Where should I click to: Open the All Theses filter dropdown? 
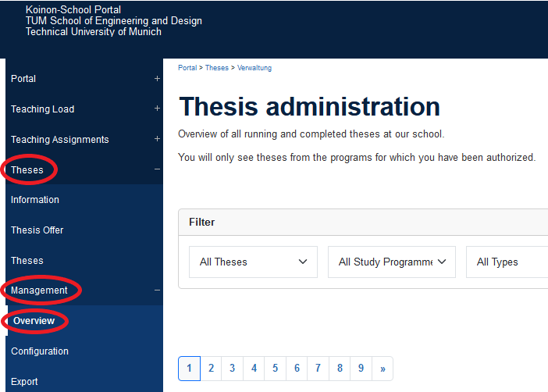click(x=253, y=262)
